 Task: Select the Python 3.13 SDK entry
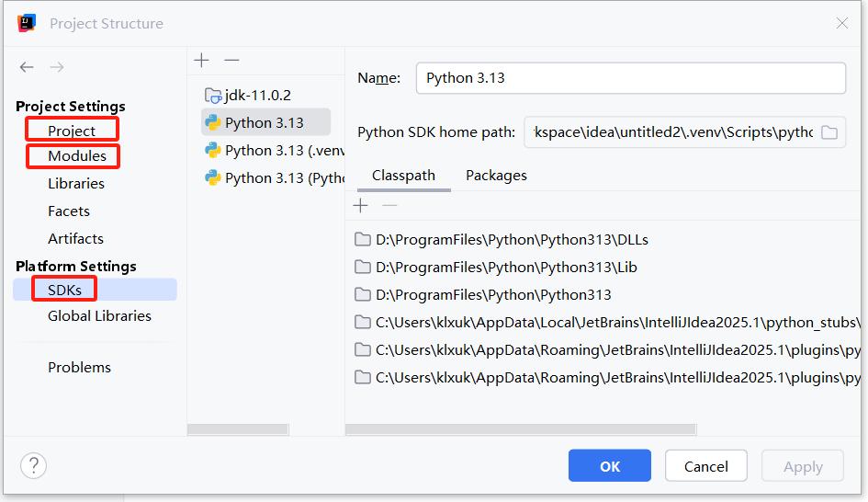click(x=265, y=122)
